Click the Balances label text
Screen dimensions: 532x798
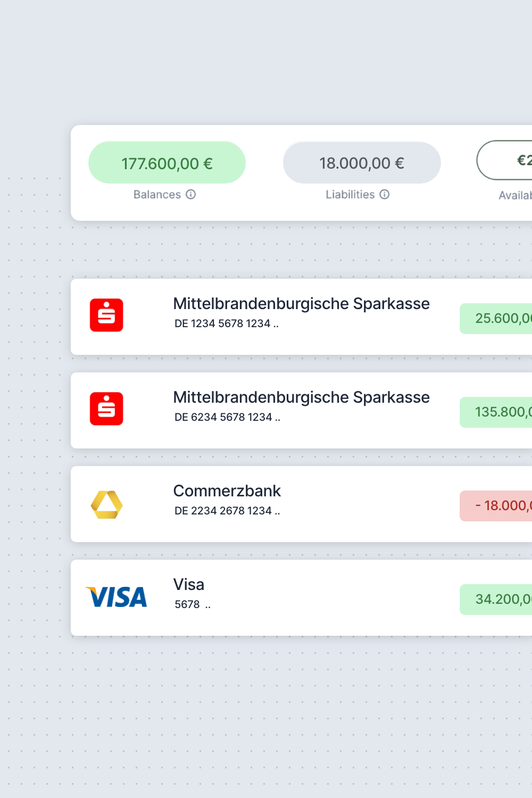[157, 195]
